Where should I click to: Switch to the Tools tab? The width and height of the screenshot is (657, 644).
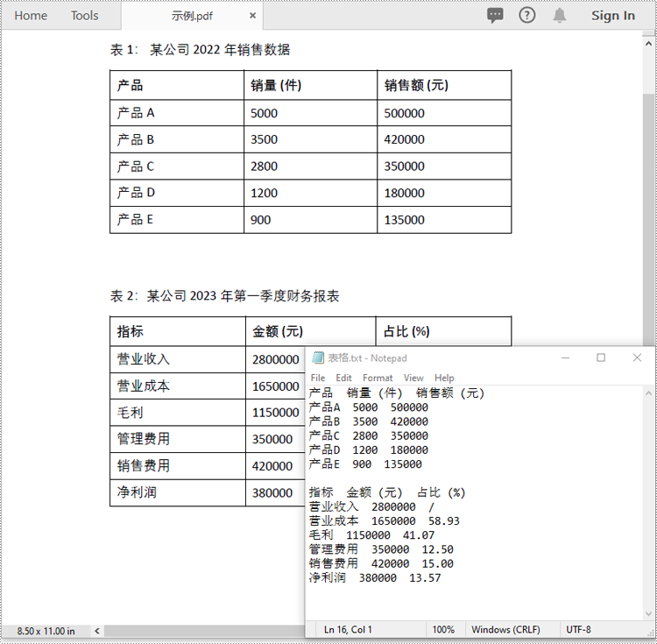[84, 16]
